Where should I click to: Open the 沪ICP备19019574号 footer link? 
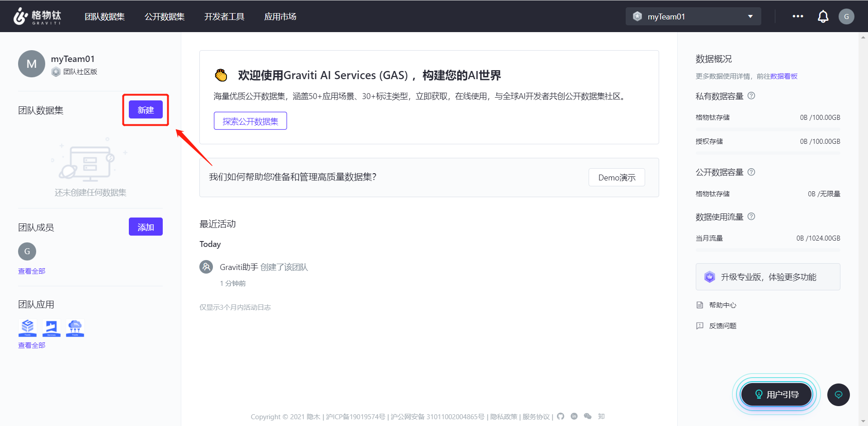point(355,417)
